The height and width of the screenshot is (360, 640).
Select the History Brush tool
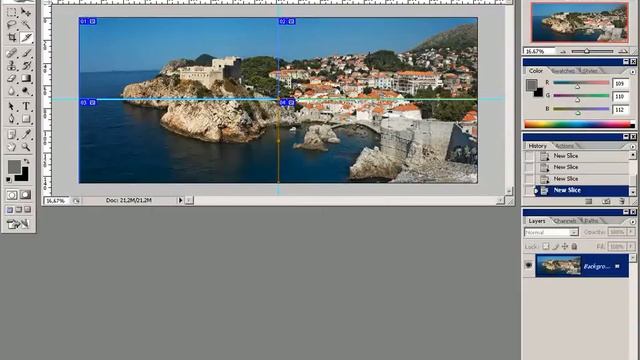pyautogui.click(x=26, y=65)
